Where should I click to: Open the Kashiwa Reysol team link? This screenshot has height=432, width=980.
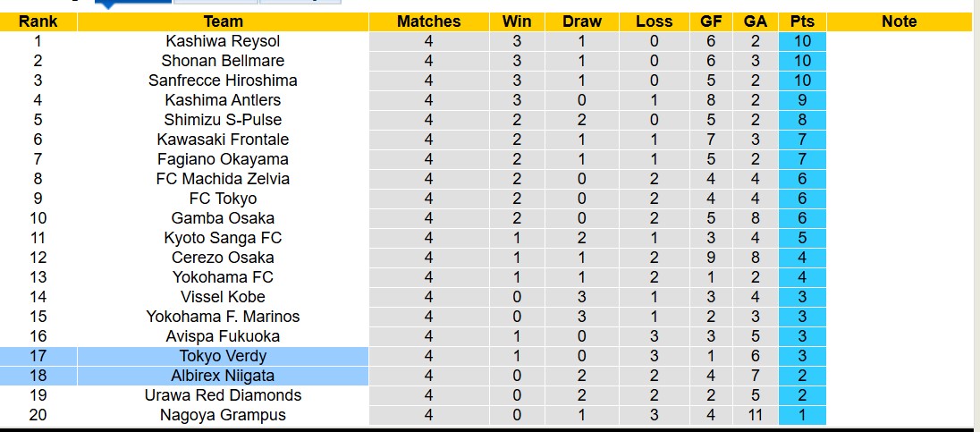pos(223,41)
